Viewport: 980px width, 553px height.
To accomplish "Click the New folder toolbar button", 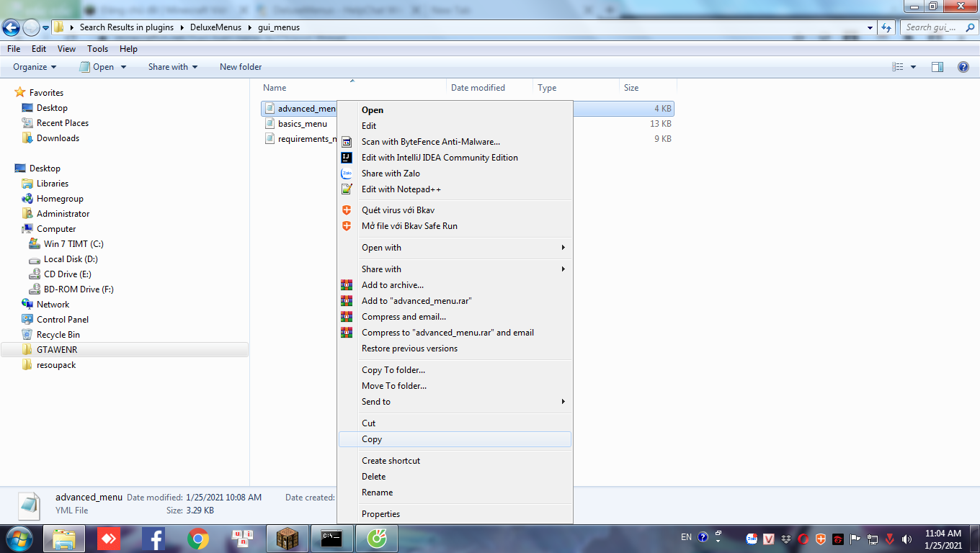I will tap(241, 67).
